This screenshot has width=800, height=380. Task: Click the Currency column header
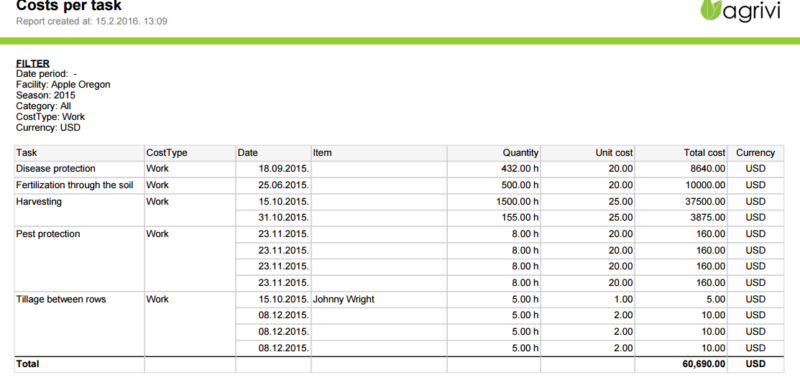[756, 153]
